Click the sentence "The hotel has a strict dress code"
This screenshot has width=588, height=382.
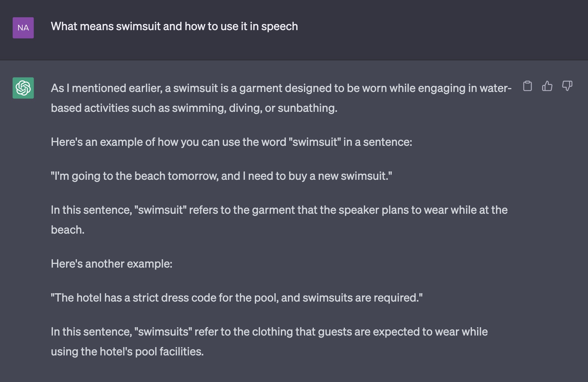point(237,298)
